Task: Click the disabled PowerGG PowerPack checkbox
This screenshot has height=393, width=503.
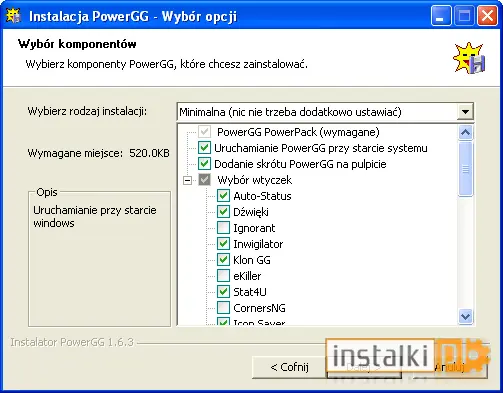Action: click(204, 132)
